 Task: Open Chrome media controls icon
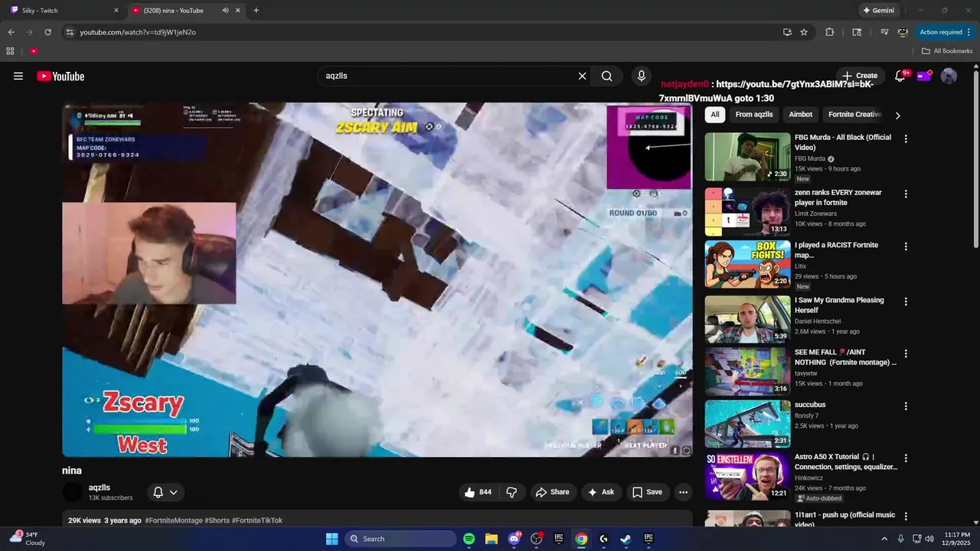[x=884, y=32]
